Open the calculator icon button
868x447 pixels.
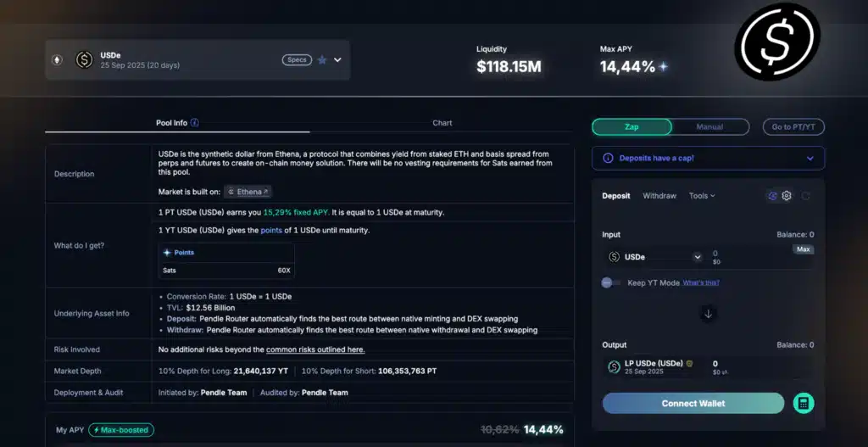804,403
